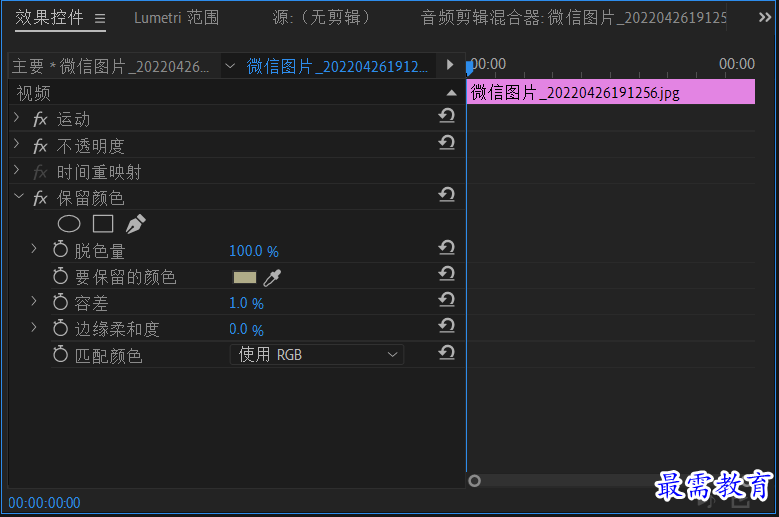
Task: Create a 4-point polygon mask
Action: coord(103,224)
